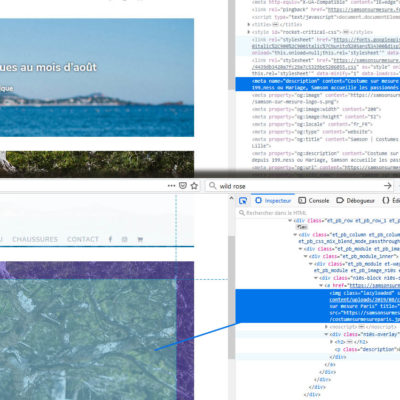The image size is (400, 400).
Task: Click the seaside slider image
Action: click(97, 77)
